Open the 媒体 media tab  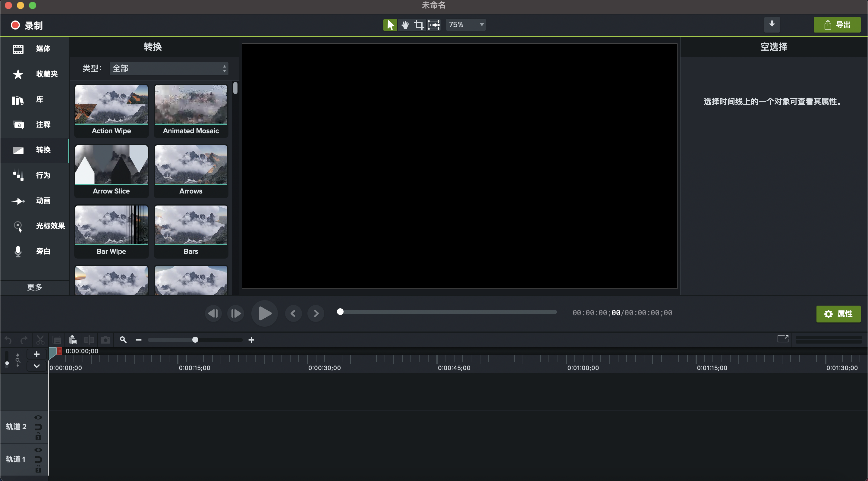35,49
